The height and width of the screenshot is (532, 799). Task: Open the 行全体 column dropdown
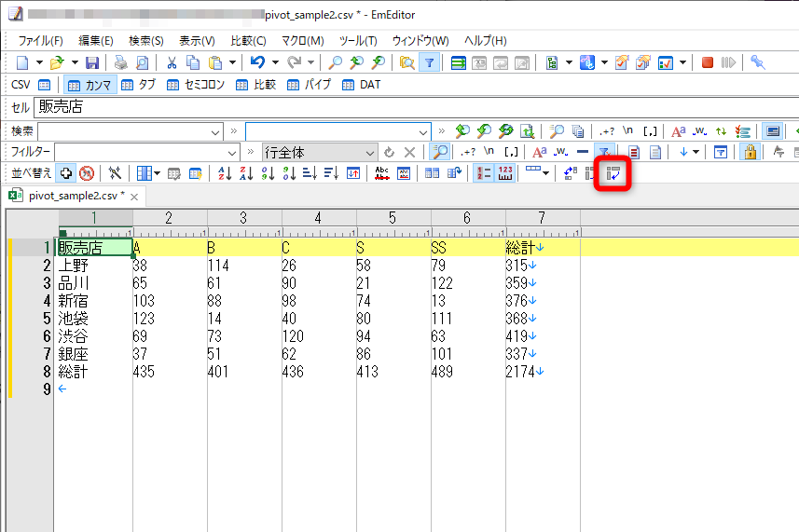click(369, 153)
